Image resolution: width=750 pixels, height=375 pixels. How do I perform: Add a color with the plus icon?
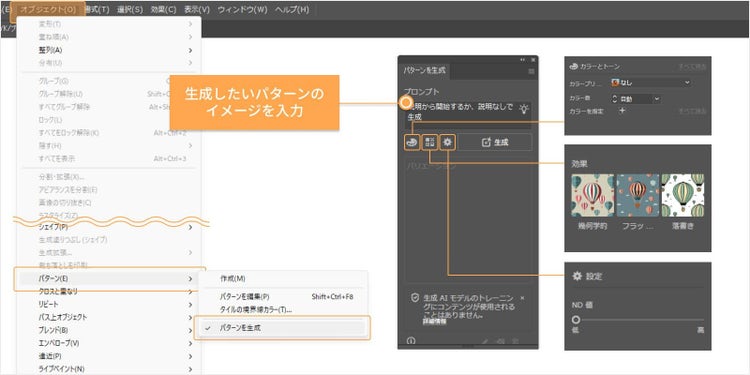pos(622,110)
